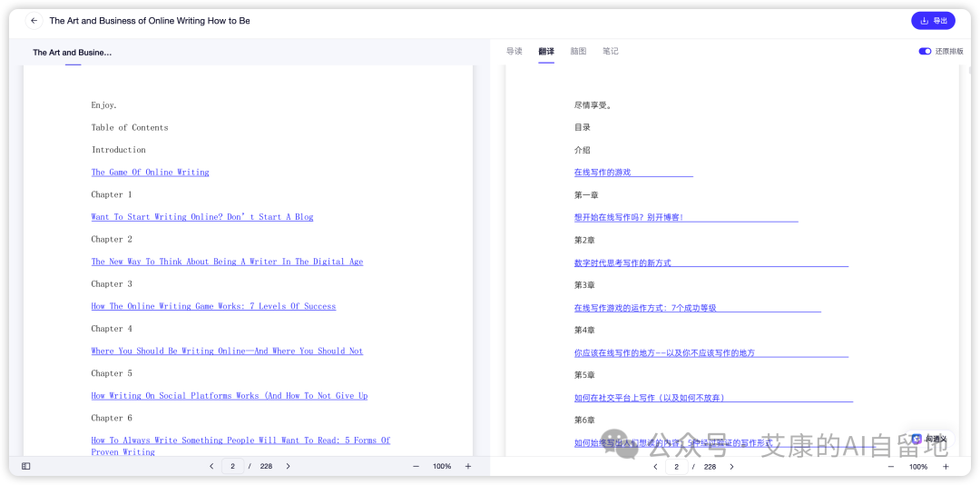This screenshot has height=485, width=980.
Task: Open the 你应该在线写作的地方 link
Action: [x=664, y=353]
